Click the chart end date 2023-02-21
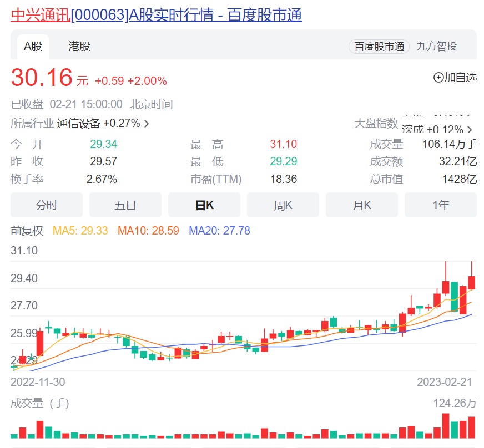Screen dimensions: 484x448 click(445, 382)
